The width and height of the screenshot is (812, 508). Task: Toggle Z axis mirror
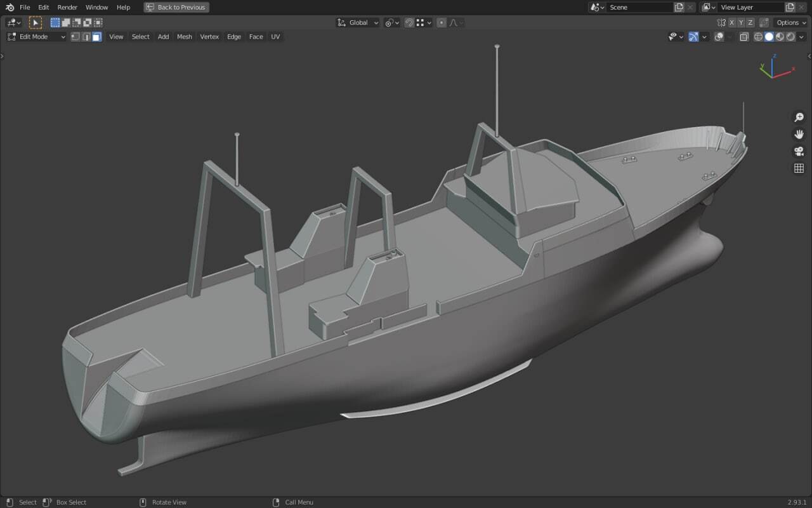coord(750,22)
